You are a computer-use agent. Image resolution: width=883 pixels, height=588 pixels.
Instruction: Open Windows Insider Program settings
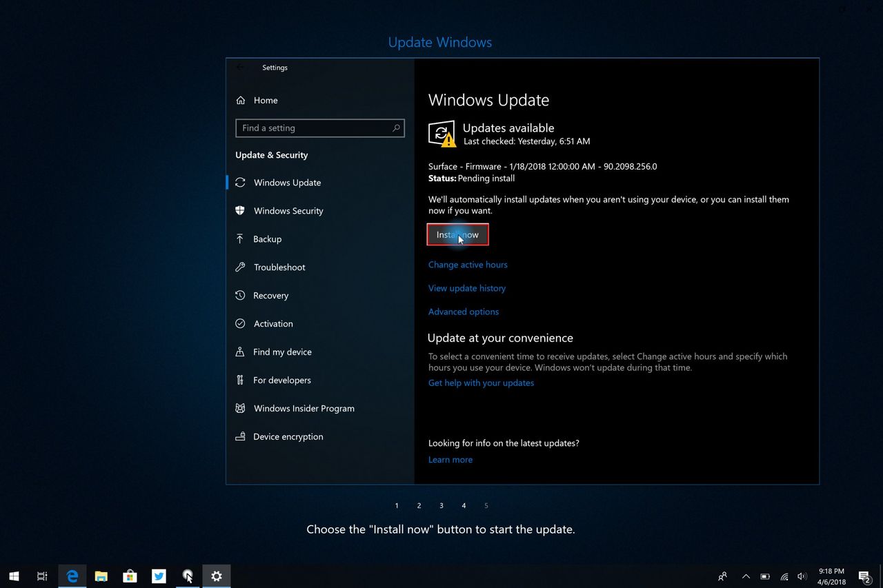point(319,408)
